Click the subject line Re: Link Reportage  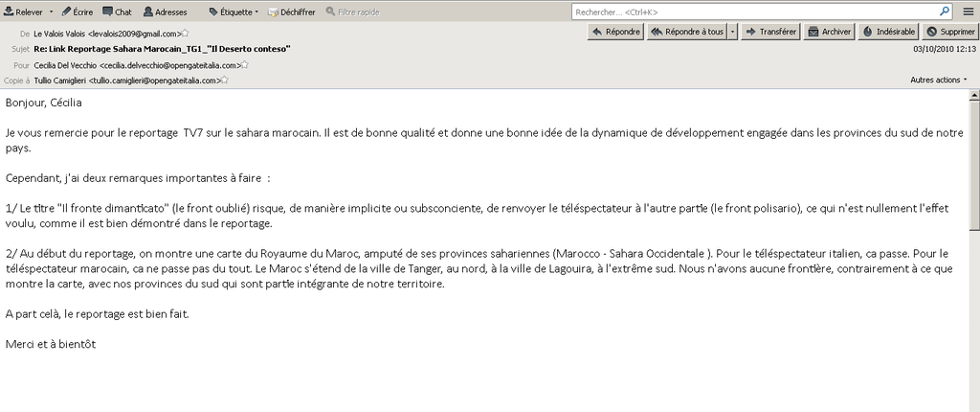tap(162, 49)
